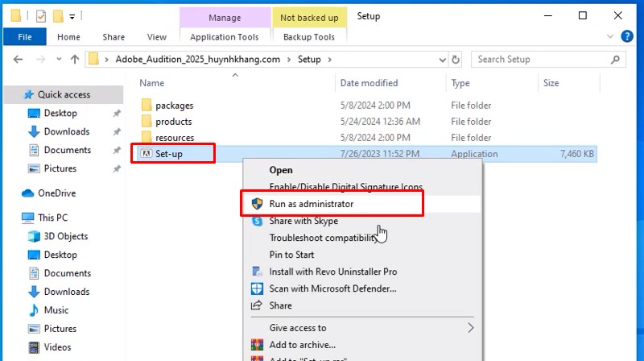
Task: Go up one folder with the Up arrow
Action: pyautogui.click(x=75, y=59)
